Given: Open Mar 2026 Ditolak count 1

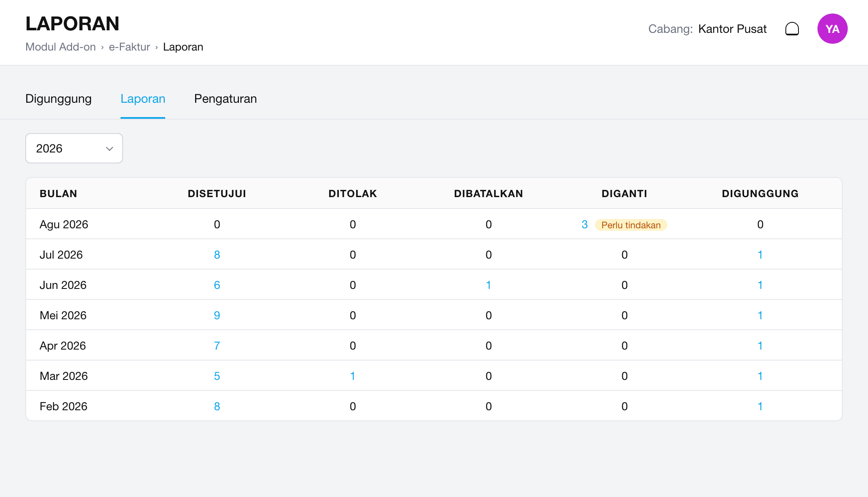Looking at the screenshot, I should 353,376.
